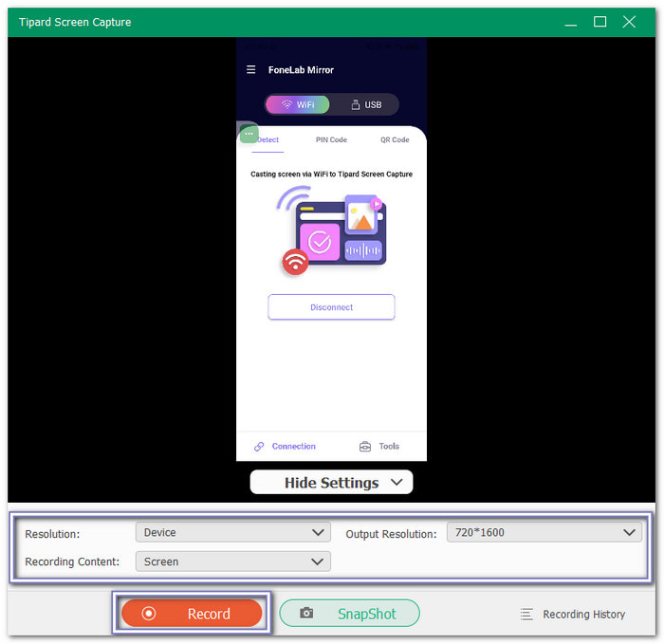664x644 pixels.
Task: Click the Recording Content label
Action: (72, 561)
